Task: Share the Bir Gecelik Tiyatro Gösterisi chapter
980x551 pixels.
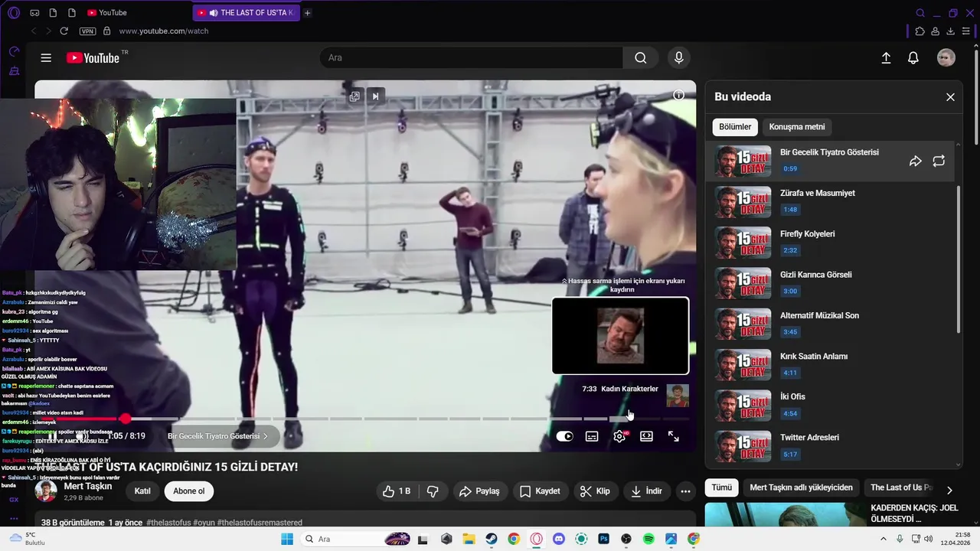Action: click(x=915, y=161)
